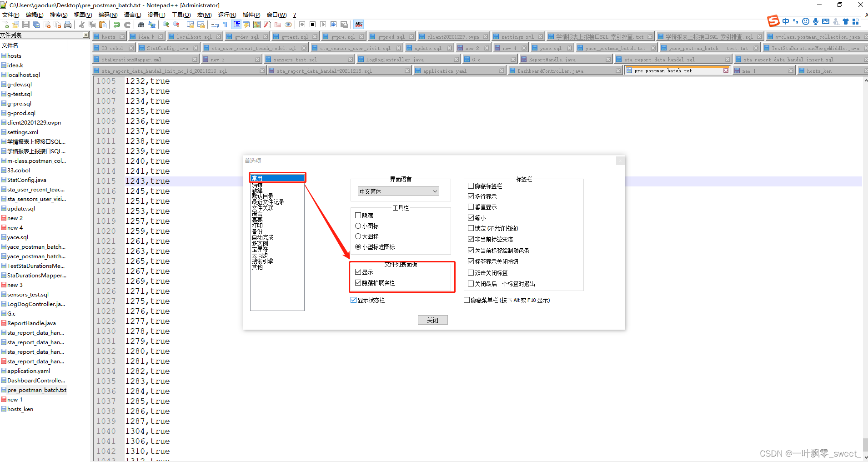868x462 pixels.
Task: Open the 插件(P) menu
Action: click(x=251, y=15)
